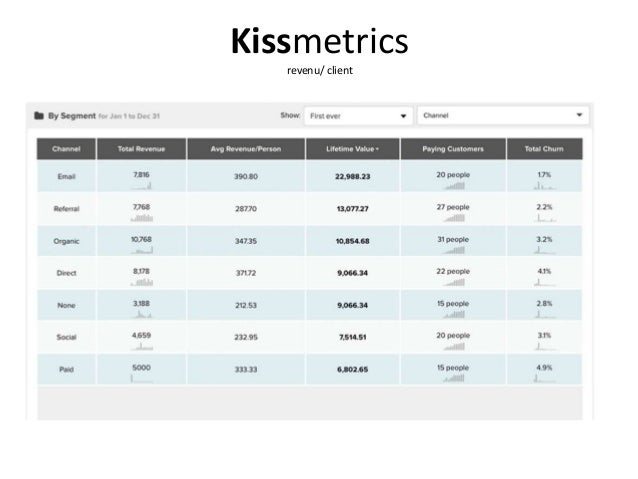Click Direct avg revenue 371.72
This screenshot has height=479, width=638.
click(x=246, y=273)
